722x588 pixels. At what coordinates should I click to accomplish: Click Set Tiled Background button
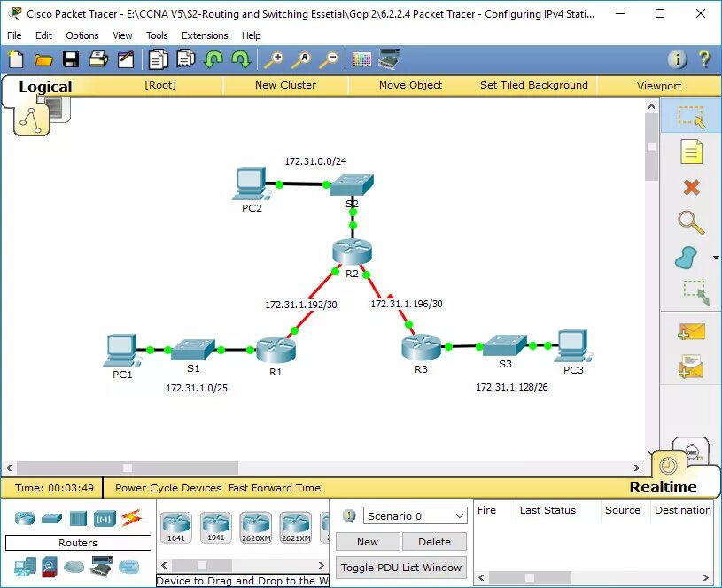point(534,85)
